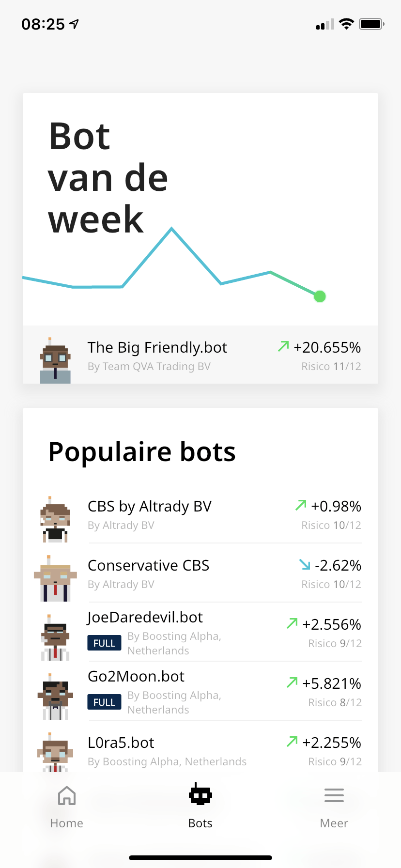Tap The Big Friendly.bot avatar
The height and width of the screenshot is (868, 401).
(55, 361)
